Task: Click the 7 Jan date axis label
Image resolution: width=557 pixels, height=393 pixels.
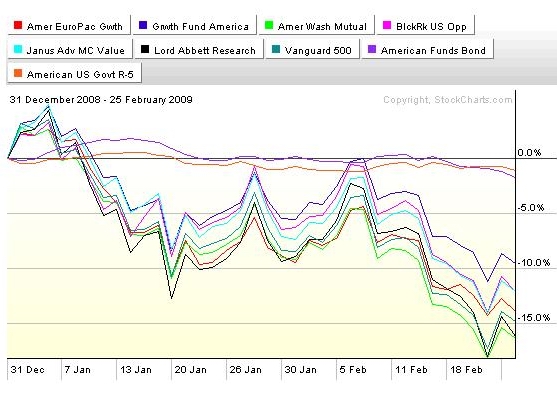Action: pyautogui.click(x=77, y=370)
